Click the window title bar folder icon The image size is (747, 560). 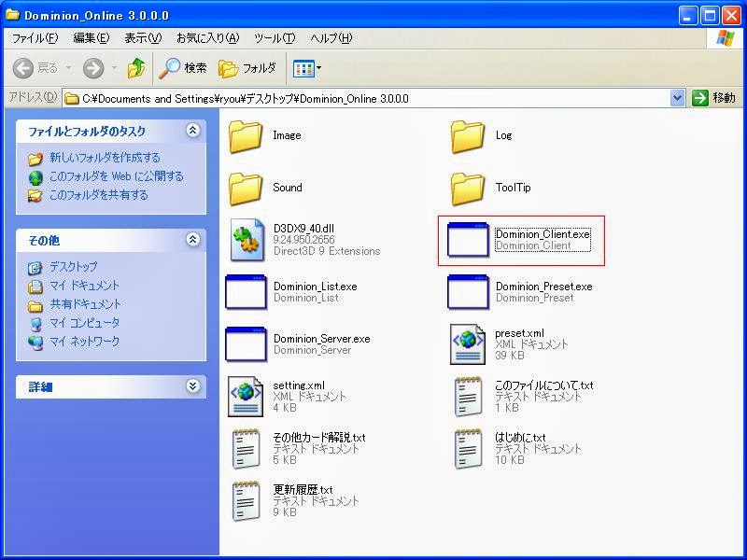pos(13,15)
